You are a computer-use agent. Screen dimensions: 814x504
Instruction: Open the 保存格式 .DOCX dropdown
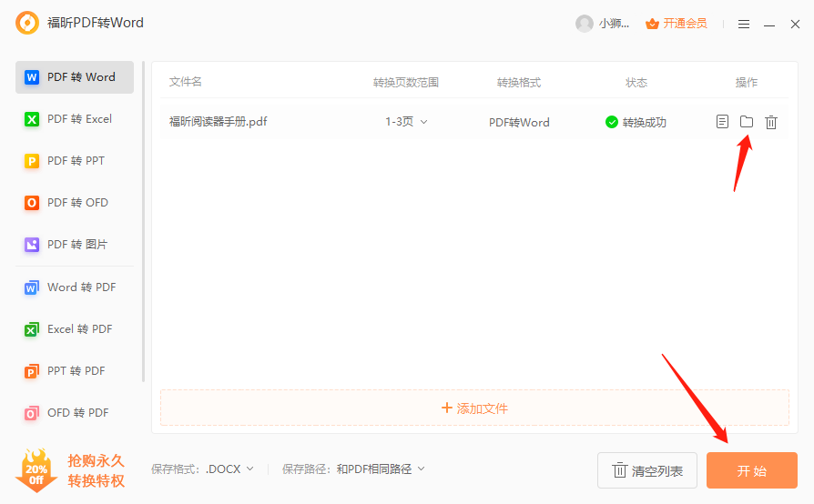click(229, 469)
